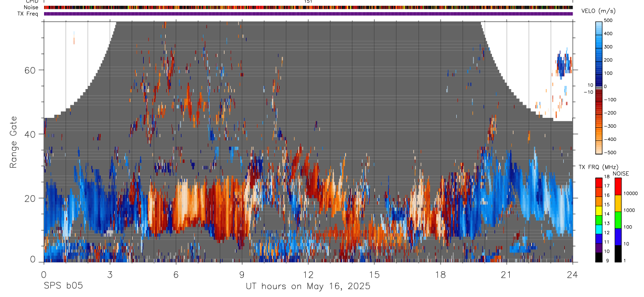Click the Noise row label at top left
Viewport: 644px width, 297px height.
[30, 7]
